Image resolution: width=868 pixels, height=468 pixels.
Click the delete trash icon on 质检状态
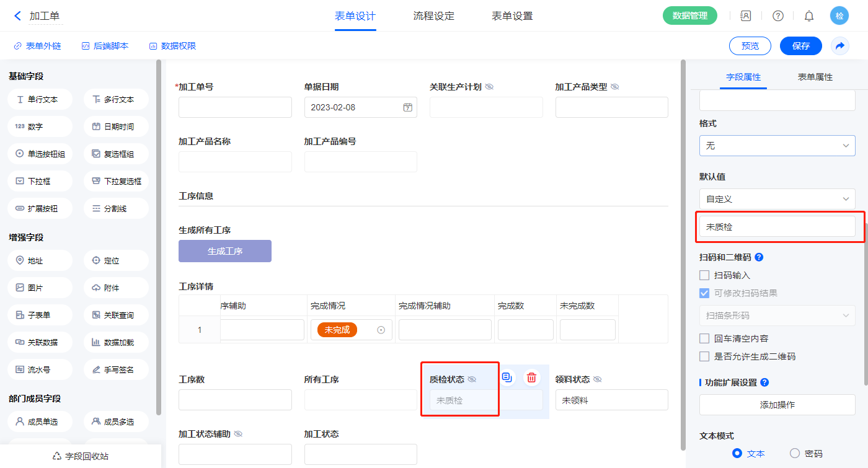[531, 377]
